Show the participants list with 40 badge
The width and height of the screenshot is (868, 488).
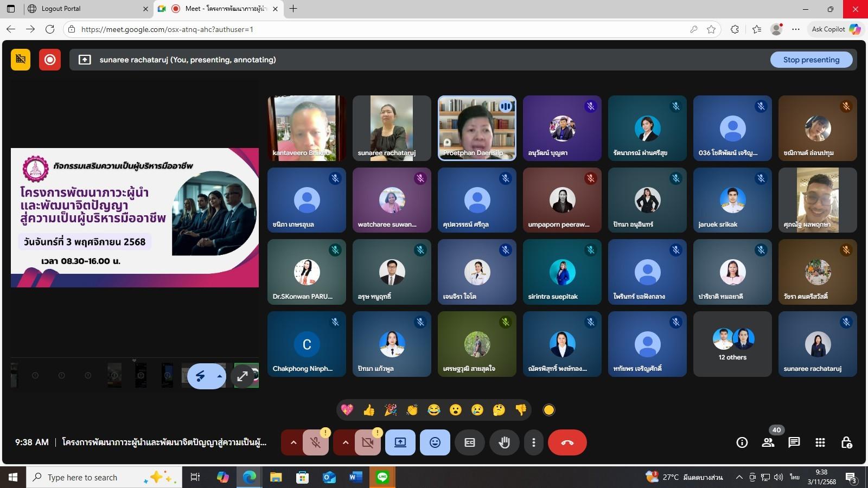coord(768,442)
